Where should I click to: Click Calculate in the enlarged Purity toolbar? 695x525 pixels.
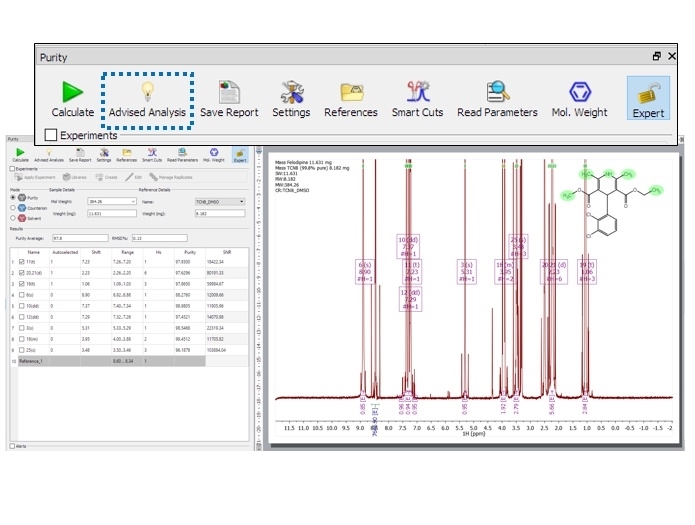[72, 99]
